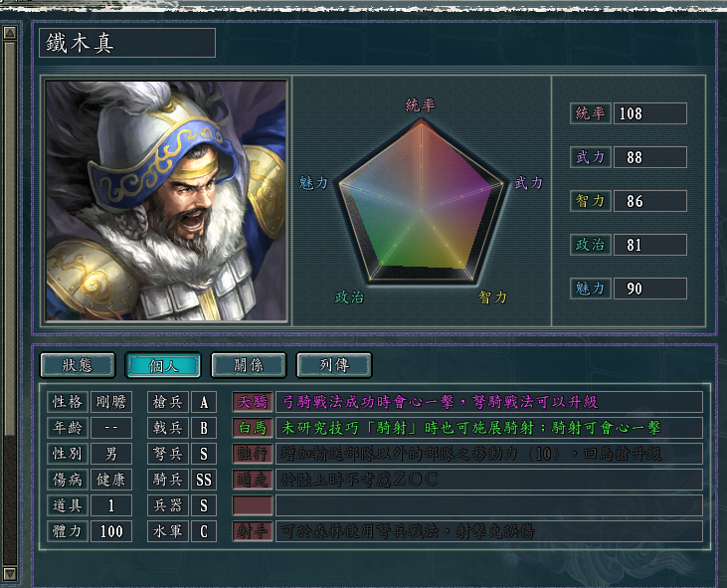Click the empty skill slot tag
The height and width of the screenshot is (588, 727).
point(253,505)
